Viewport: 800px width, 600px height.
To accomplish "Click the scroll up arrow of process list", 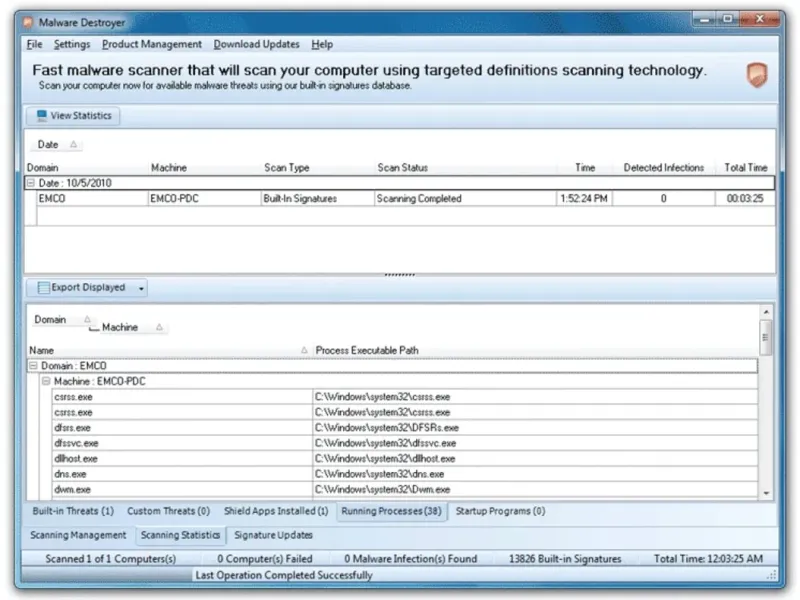I will [766, 311].
